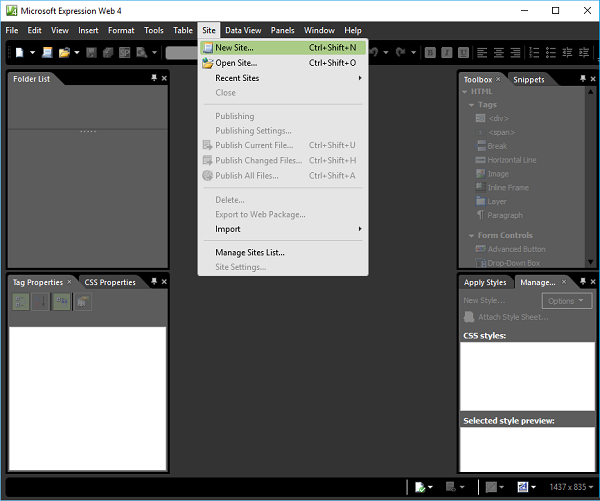Switch to the CSS Properties tab

110,283
